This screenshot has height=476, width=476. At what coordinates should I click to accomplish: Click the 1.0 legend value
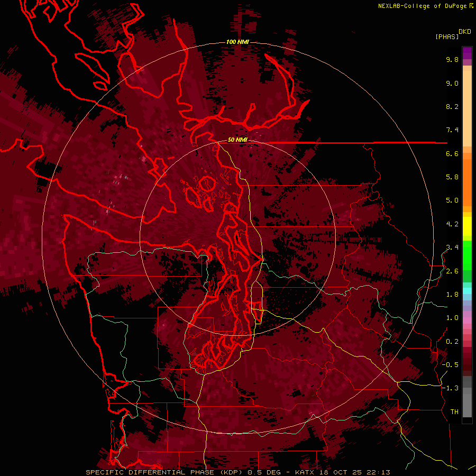[x=452, y=318]
